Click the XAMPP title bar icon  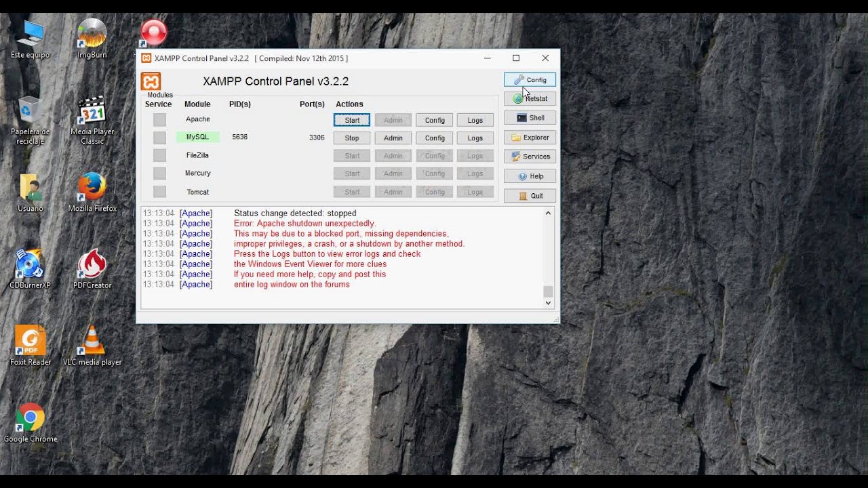click(146, 58)
